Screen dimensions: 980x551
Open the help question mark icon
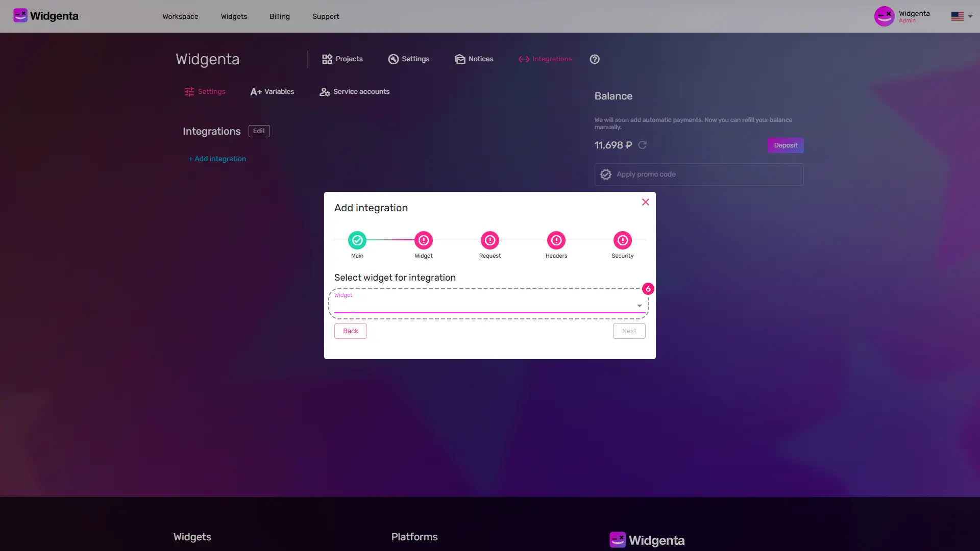click(594, 59)
